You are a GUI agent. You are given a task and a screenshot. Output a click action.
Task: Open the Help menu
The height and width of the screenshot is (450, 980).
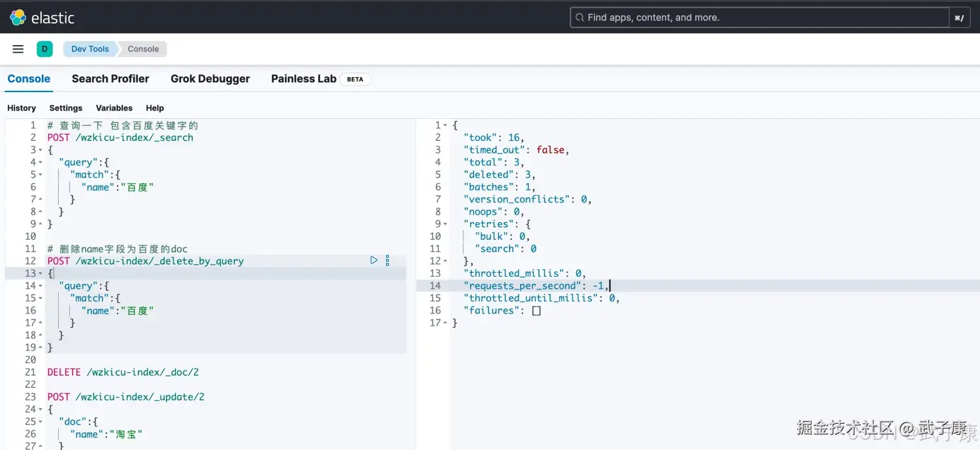click(x=155, y=108)
